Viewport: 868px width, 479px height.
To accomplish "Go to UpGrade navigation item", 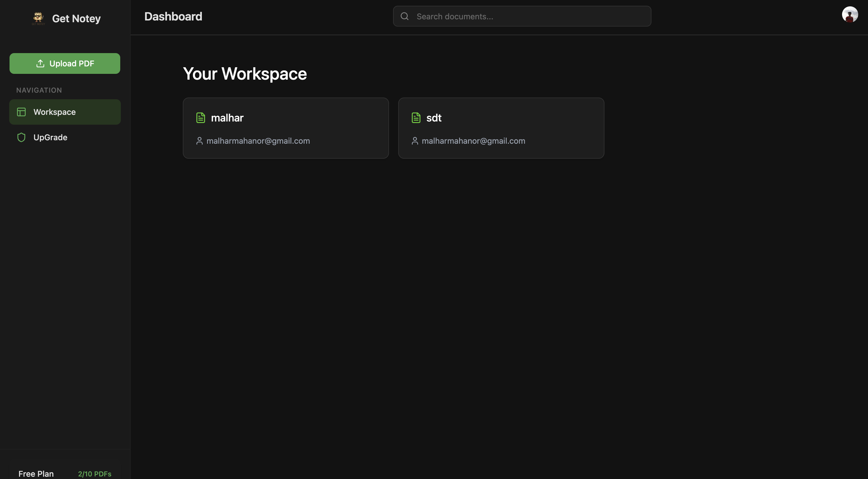I will coord(50,137).
